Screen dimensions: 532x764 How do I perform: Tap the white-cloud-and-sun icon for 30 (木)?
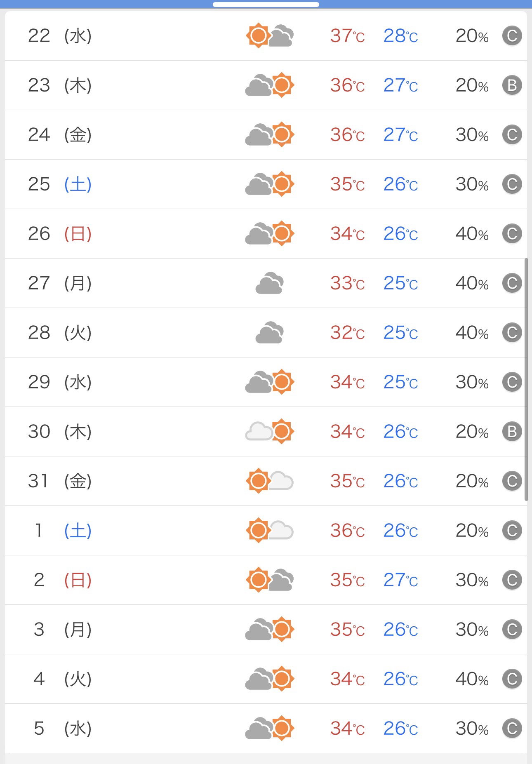[x=270, y=431]
